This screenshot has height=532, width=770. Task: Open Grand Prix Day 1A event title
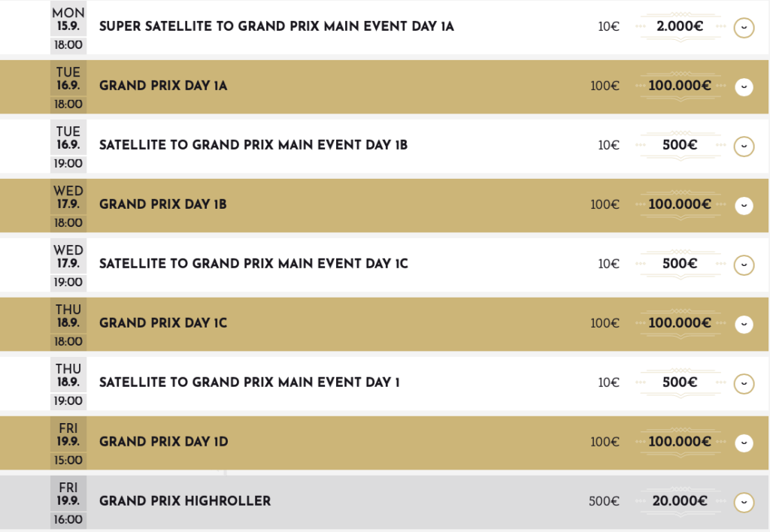click(163, 86)
